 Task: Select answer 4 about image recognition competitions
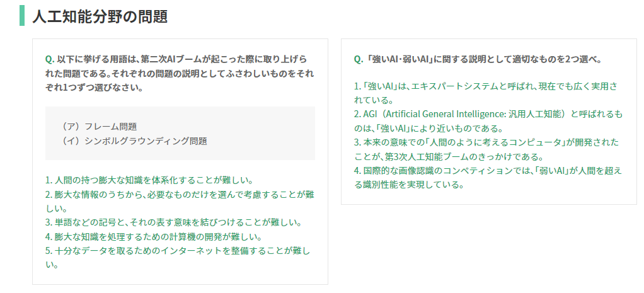click(x=488, y=177)
